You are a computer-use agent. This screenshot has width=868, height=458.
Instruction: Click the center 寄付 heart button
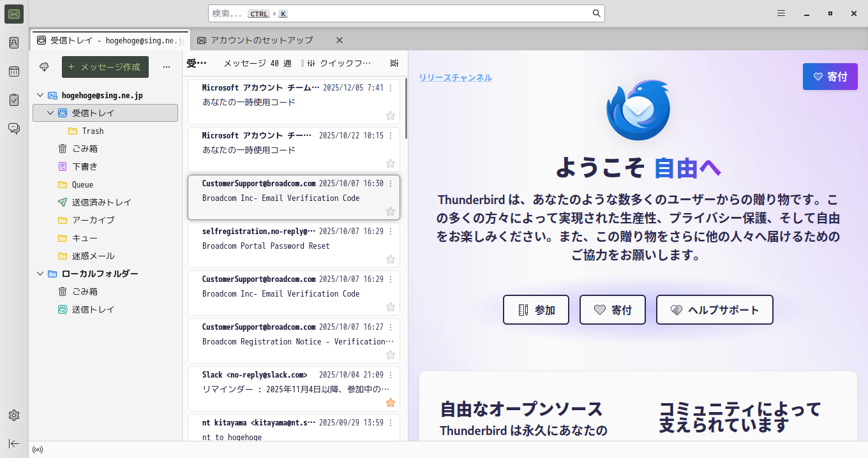613,310
